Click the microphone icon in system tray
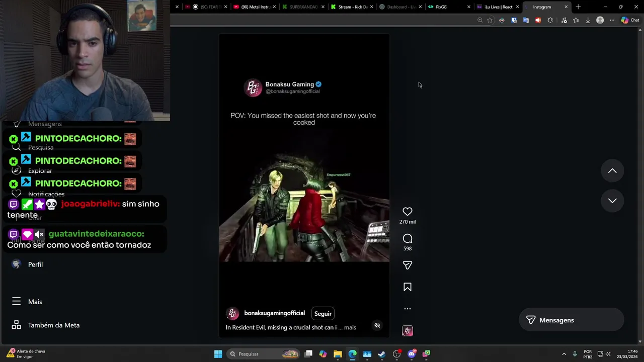 (x=575, y=354)
